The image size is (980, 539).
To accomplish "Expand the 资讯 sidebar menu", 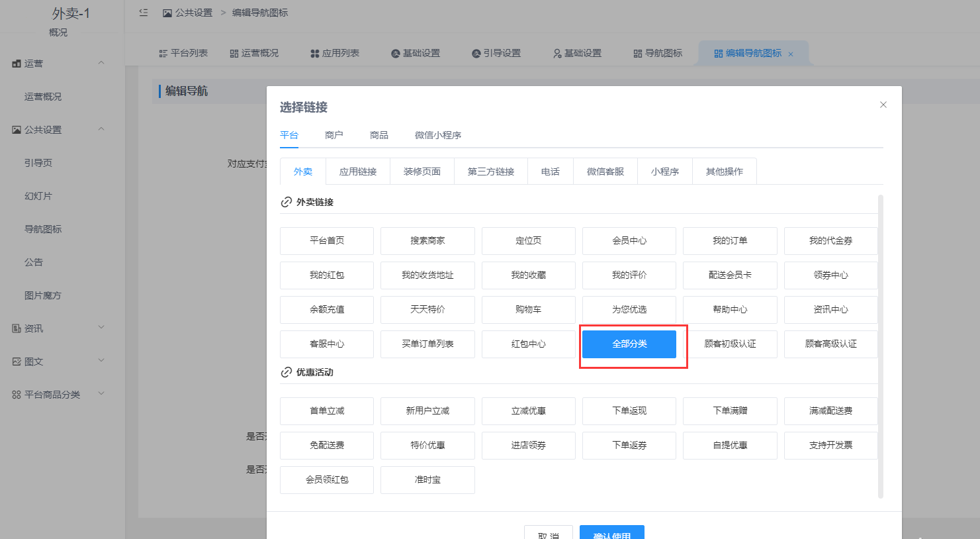I will point(101,328).
